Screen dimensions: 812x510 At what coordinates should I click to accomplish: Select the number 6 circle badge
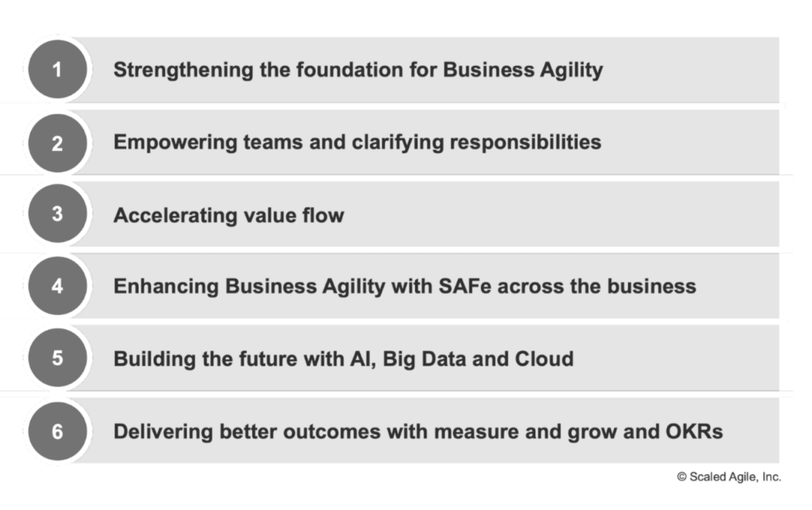click(x=57, y=431)
